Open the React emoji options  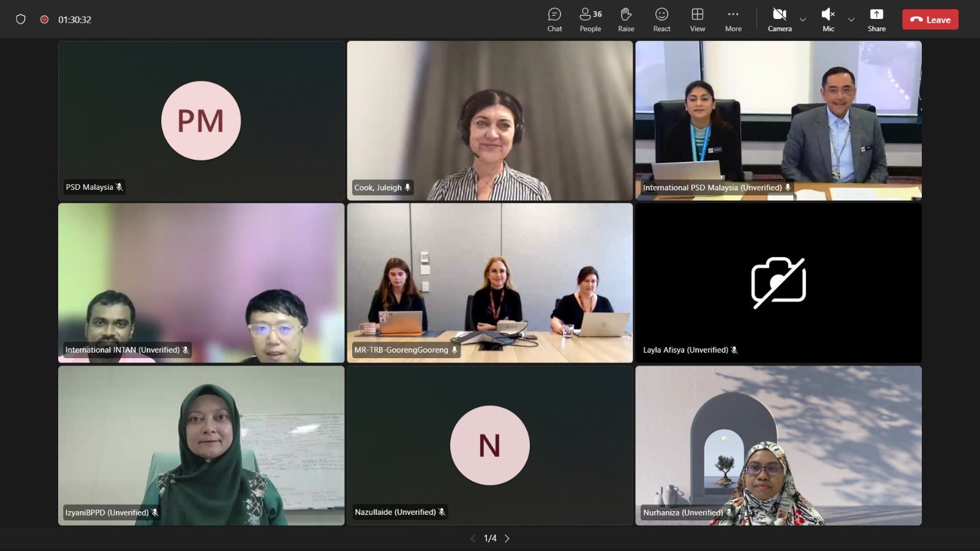coord(661,20)
